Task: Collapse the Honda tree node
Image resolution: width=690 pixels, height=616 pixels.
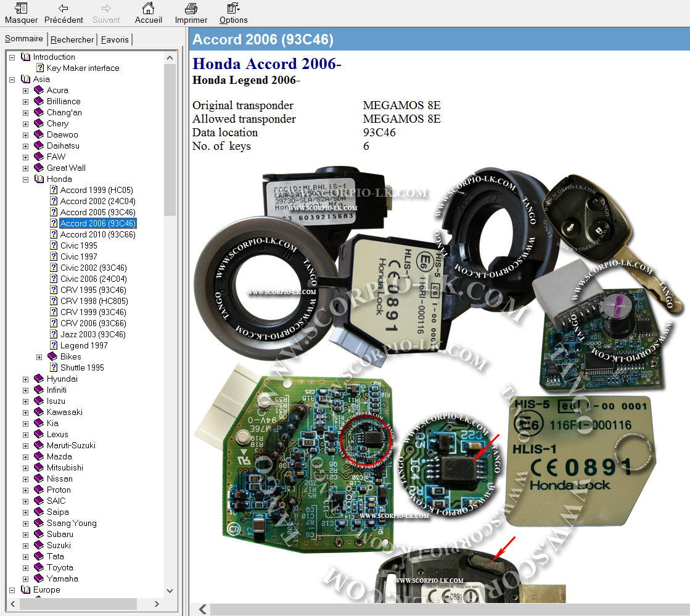Action: point(26,179)
